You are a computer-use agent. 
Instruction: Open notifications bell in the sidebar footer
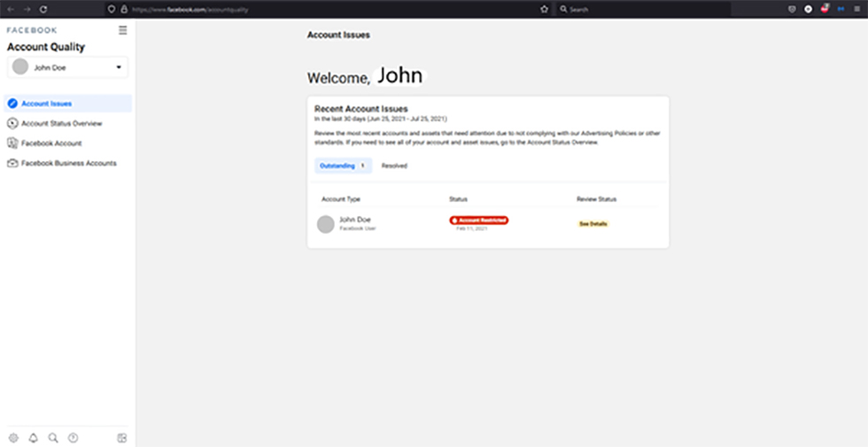point(34,437)
